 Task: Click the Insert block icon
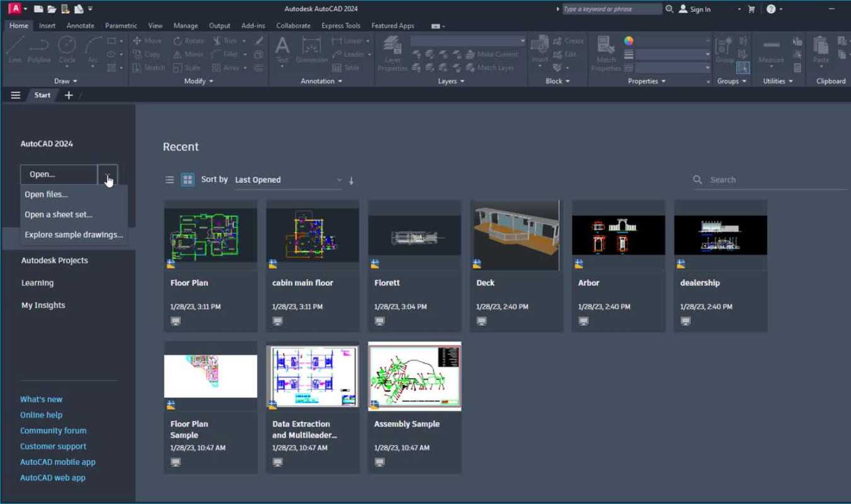point(540,49)
